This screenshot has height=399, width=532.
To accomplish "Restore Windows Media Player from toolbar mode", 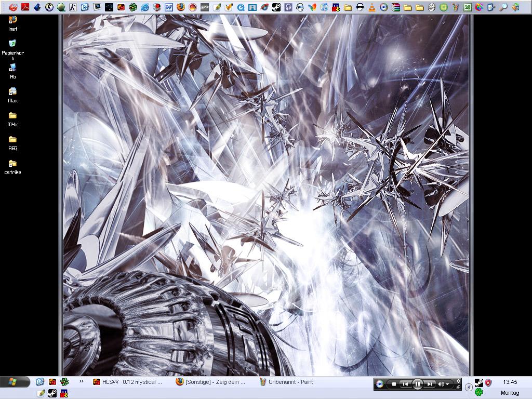I will (458, 387).
